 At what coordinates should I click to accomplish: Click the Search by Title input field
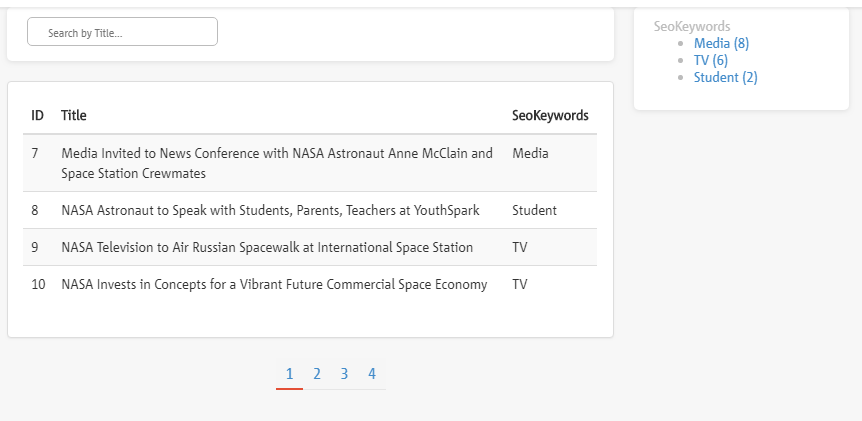tap(122, 32)
